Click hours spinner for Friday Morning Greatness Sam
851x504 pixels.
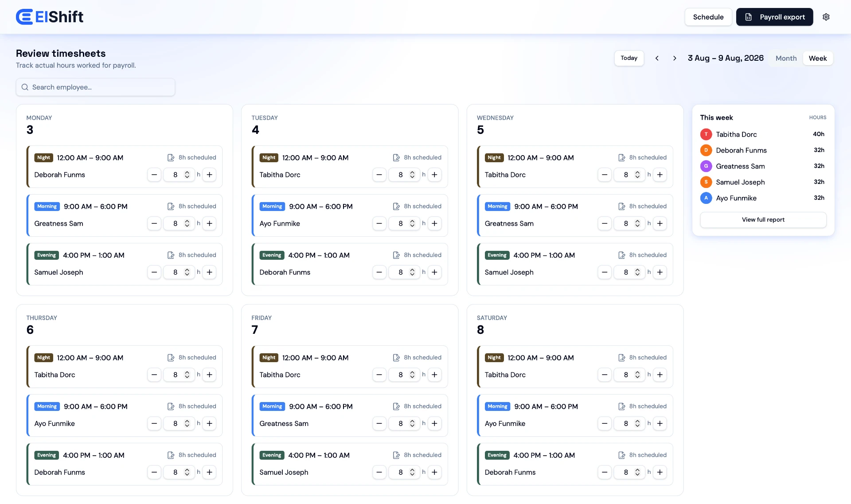(412, 423)
